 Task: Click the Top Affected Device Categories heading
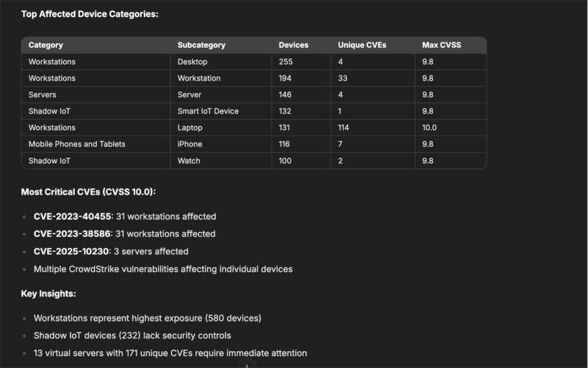pyautogui.click(x=90, y=14)
